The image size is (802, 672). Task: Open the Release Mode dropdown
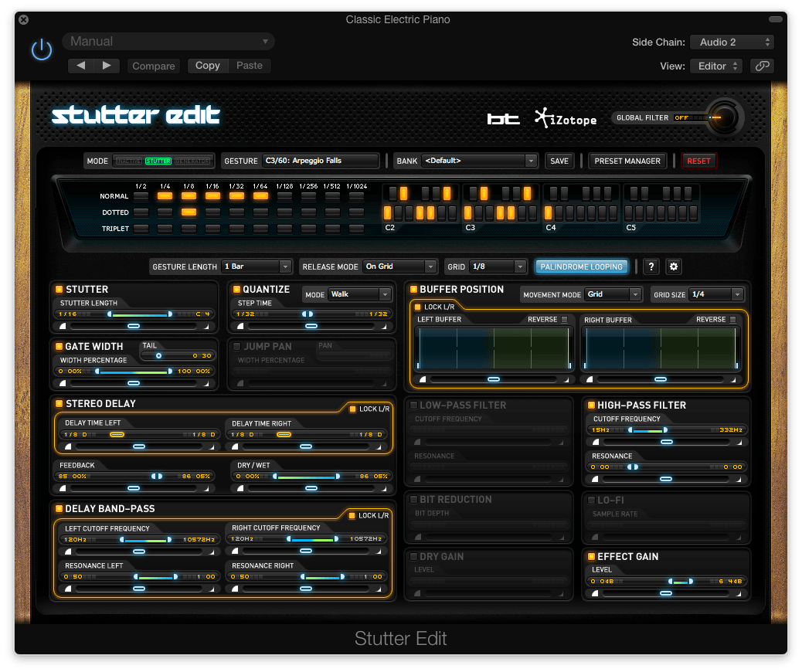pos(399,266)
